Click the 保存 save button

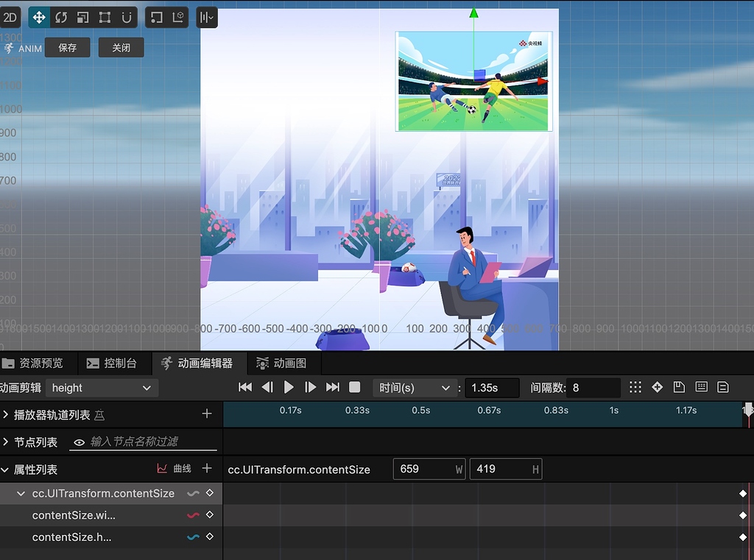(67, 48)
